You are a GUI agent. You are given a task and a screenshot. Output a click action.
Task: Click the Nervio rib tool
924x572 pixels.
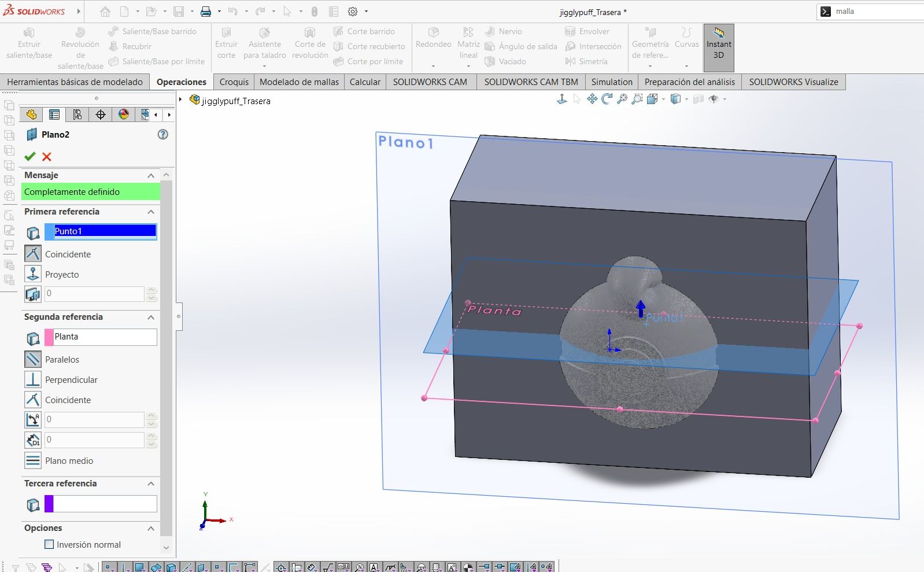tap(504, 31)
